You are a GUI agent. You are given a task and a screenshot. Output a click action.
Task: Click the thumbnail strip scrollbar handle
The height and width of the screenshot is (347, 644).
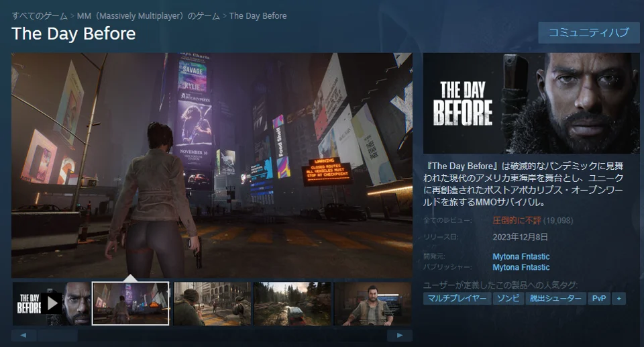(x=57, y=335)
